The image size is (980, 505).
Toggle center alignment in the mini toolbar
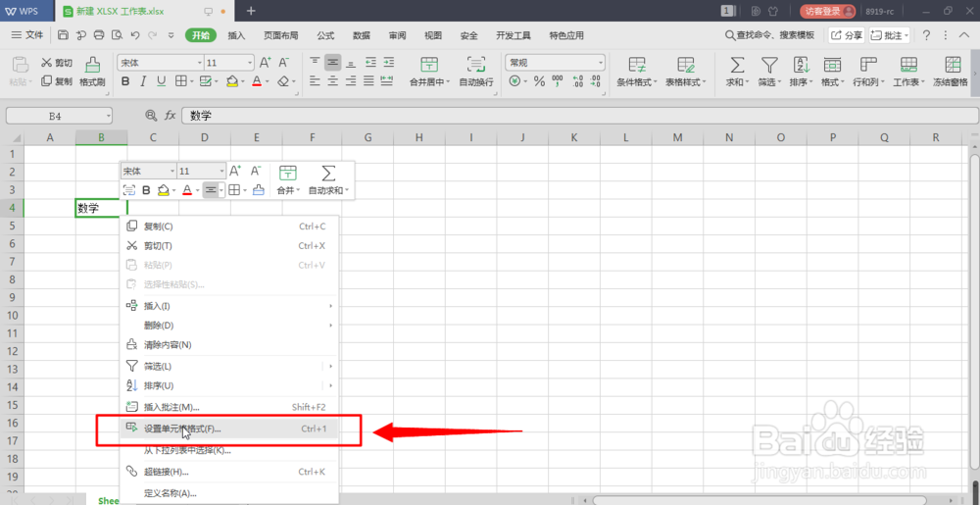pos(211,190)
